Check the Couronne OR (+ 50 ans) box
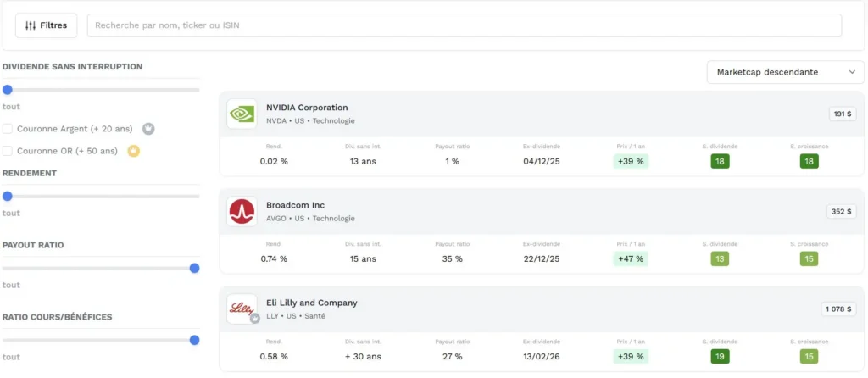Screen dimensions: 868x378 click(x=8, y=151)
